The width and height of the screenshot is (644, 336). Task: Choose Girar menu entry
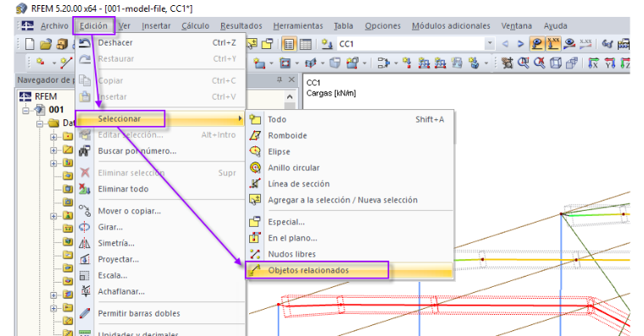pyautogui.click(x=160, y=227)
